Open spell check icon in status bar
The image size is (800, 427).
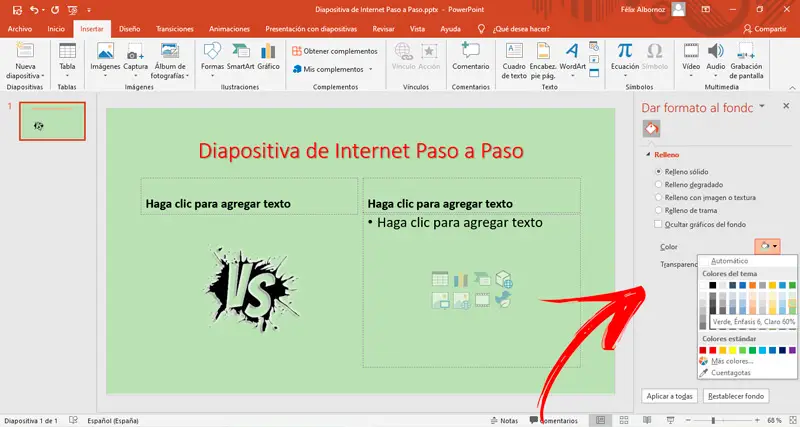[x=73, y=420]
